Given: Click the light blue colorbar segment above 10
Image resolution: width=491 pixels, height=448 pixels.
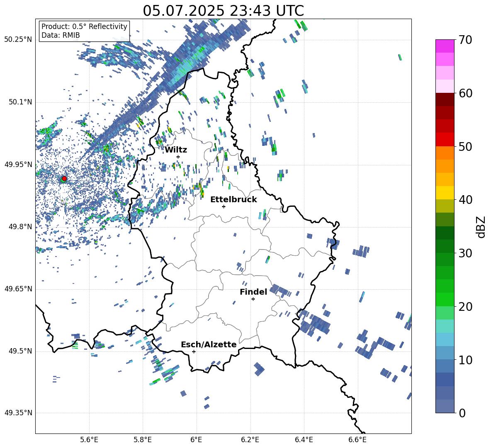Looking at the screenshot, I should 445,339.
